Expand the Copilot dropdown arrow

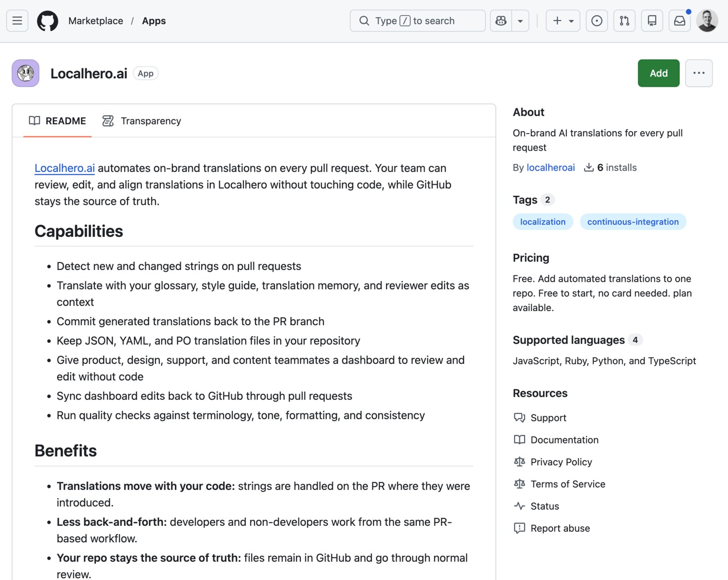coord(520,21)
